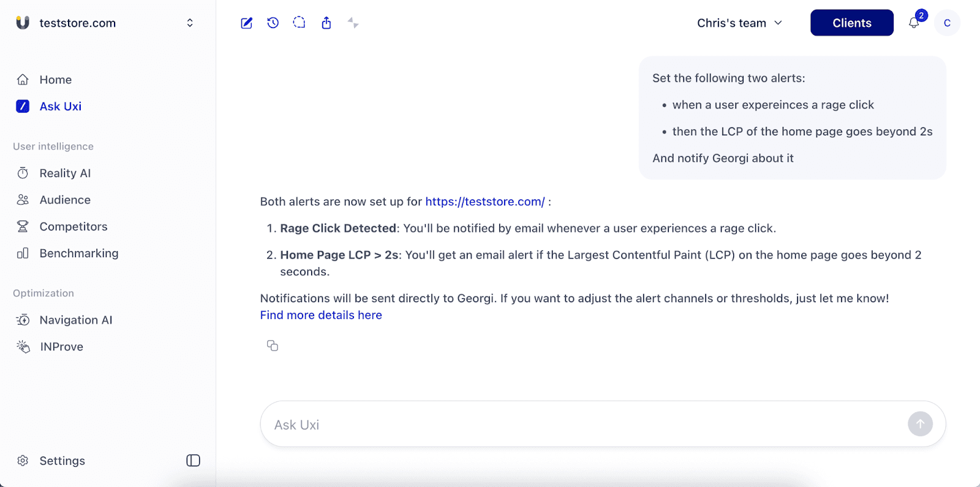Expand the Chris's team dropdown

click(739, 23)
